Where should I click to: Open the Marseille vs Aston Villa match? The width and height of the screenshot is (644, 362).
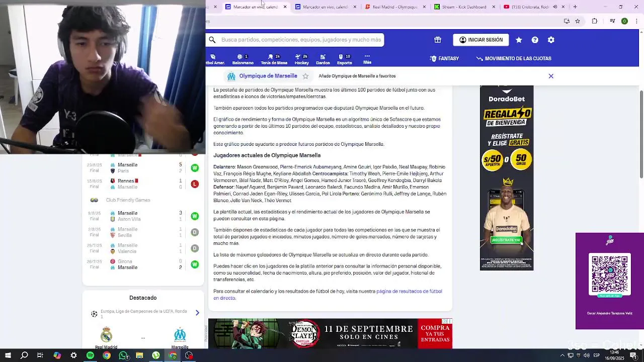[143, 216]
